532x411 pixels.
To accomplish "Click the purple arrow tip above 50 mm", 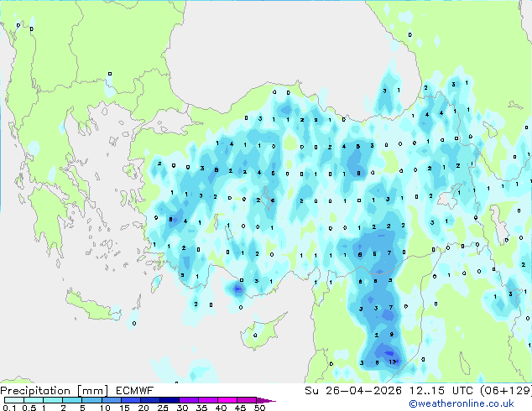I will tap(266, 400).
